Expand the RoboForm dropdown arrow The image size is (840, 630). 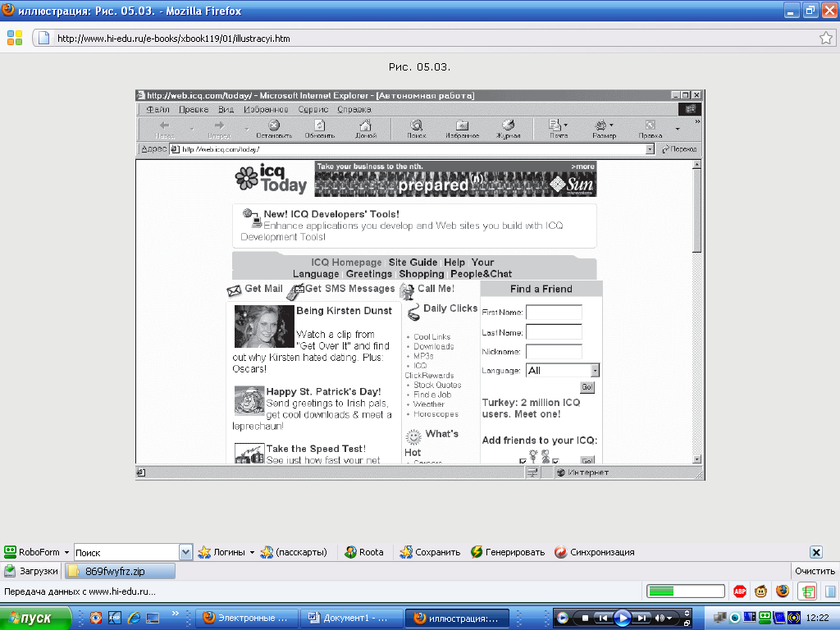(x=66, y=552)
